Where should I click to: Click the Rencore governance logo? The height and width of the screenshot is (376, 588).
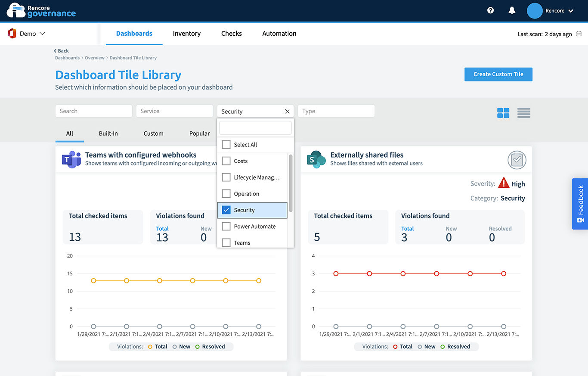[41, 11]
